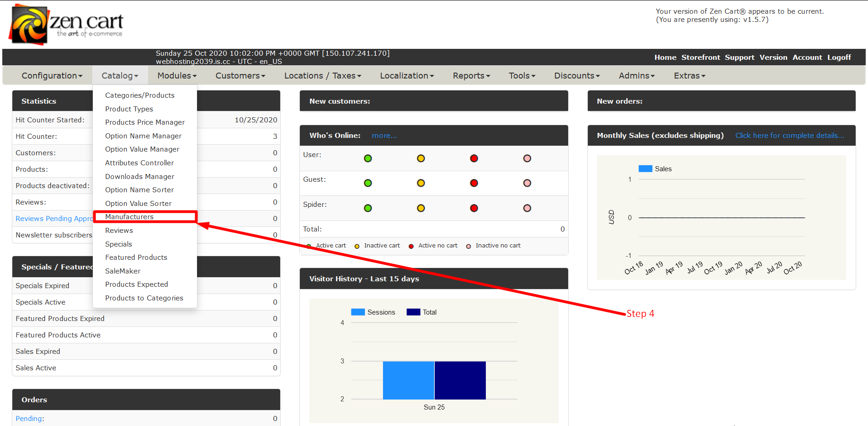Image resolution: width=868 pixels, height=426 pixels.
Task: Open the Configuration dropdown menu
Action: (52, 76)
